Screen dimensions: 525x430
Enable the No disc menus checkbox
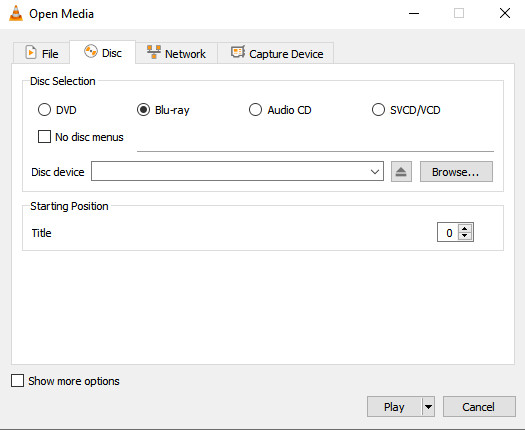(x=44, y=137)
